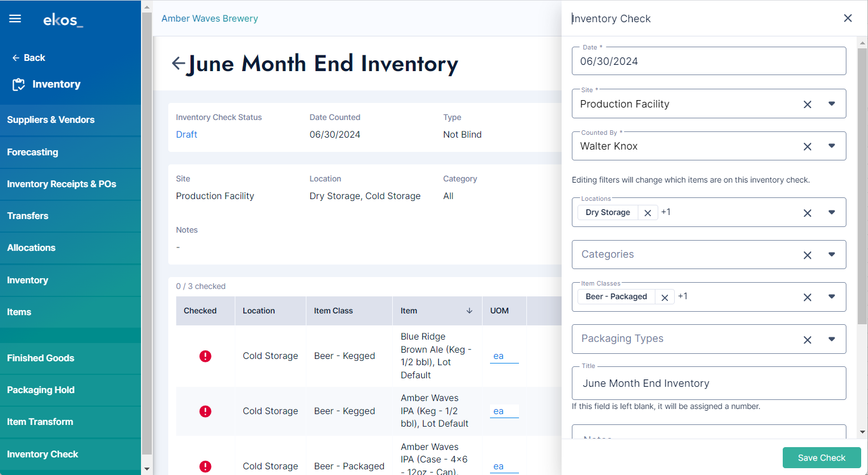Click the sidebar vertical scrollbar
This screenshot has height=475, width=868.
pyautogui.click(x=147, y=233)
